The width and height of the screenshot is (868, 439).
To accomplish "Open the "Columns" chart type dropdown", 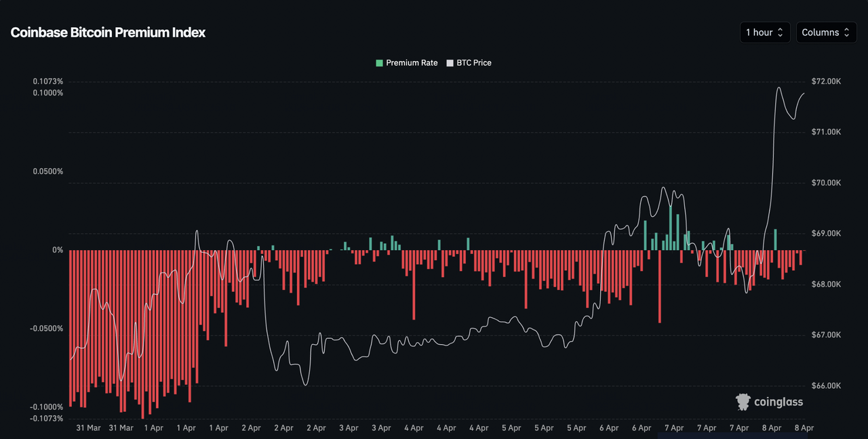I will [825, 33].
